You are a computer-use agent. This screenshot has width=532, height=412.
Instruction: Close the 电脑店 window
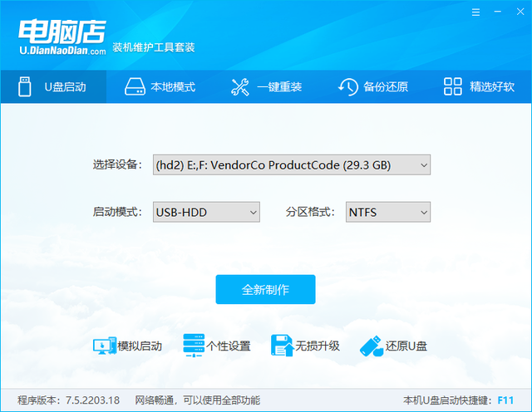pos(520,12)
